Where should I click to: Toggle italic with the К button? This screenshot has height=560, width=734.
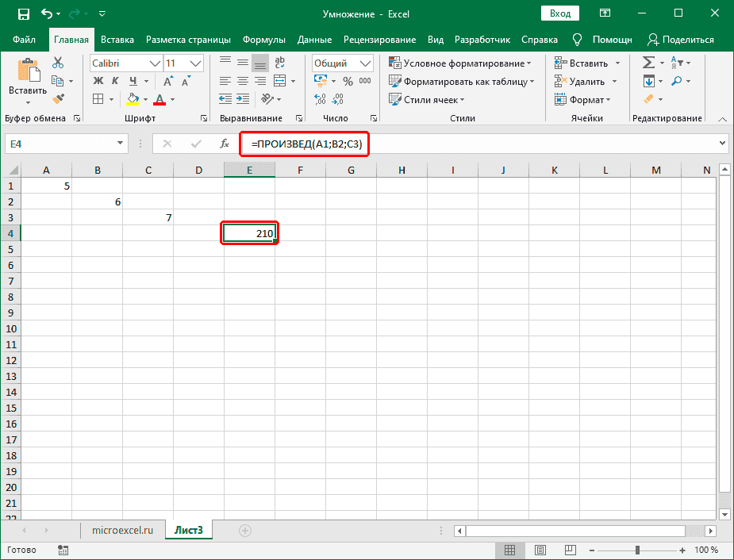pyautogui.click(x=114, y=82)
